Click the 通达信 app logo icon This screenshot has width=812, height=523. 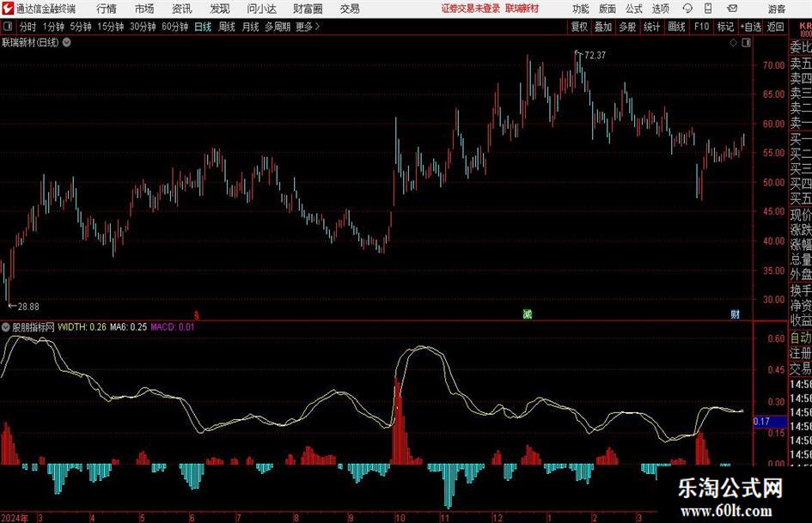tap(8, 9)
